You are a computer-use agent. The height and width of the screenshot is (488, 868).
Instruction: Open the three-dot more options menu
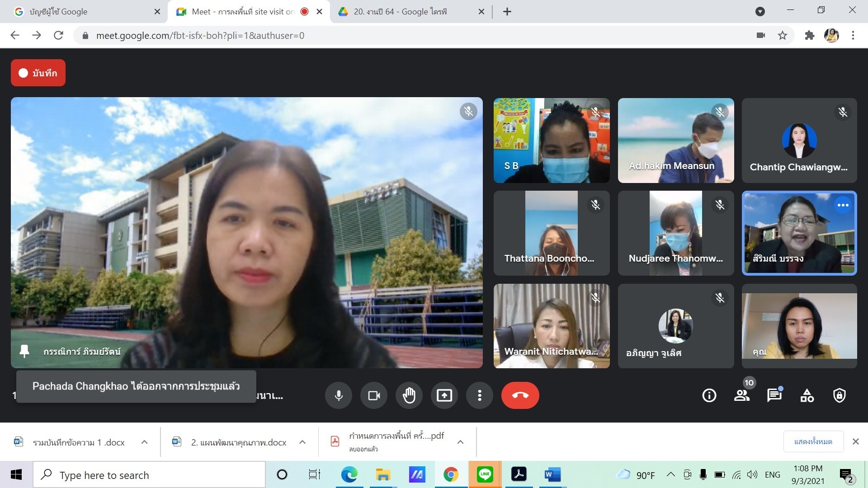tap(480, 395)
